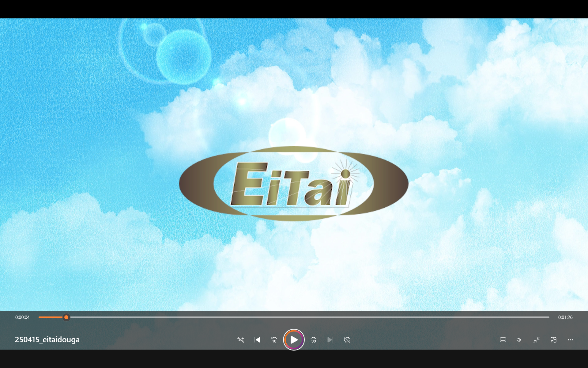Toggle repeat mode

click(347, 340)
